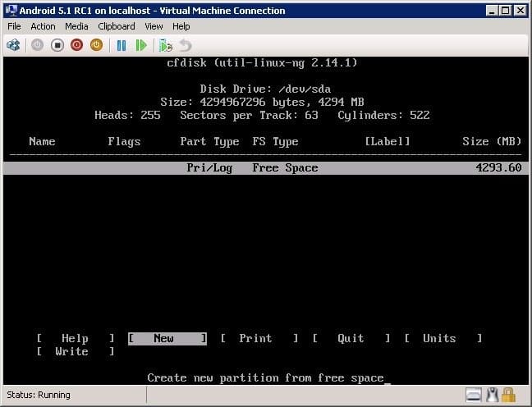Open the Clipboard menu
Screen dimensions: 532x407
[117, 26]
